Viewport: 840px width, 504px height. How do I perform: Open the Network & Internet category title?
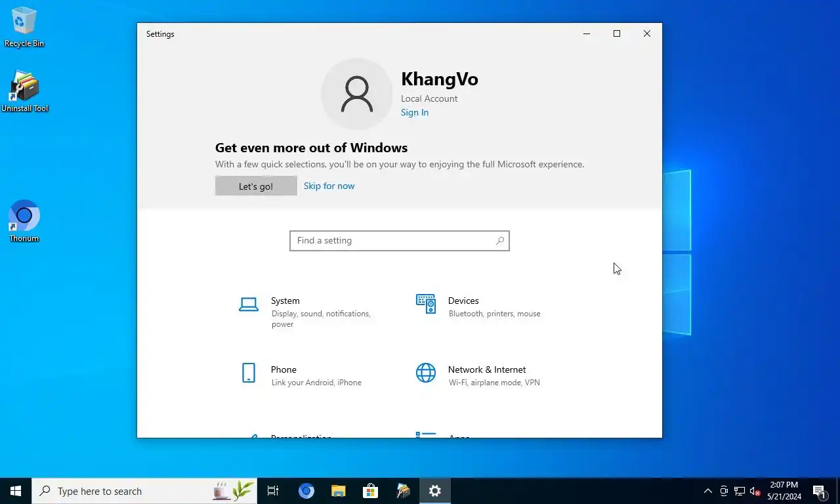[487, 369]
